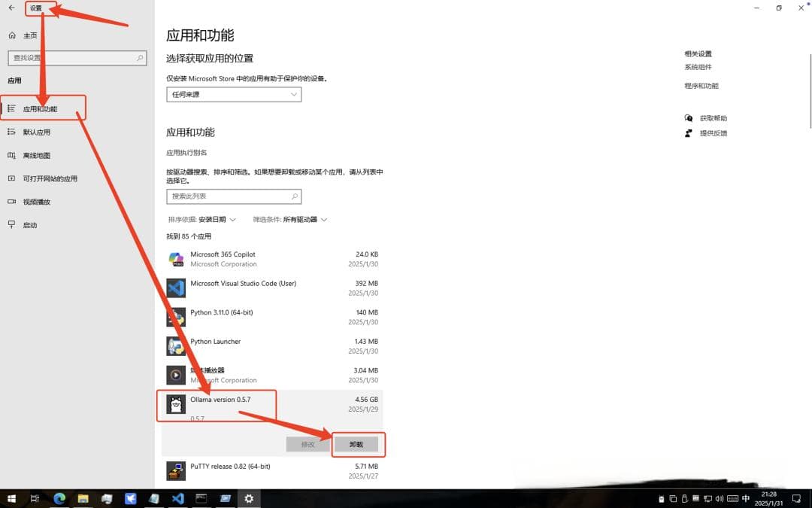The image size is (812, 508).
Task: Click the Settings gear taskbar icon
Action: click(x=249, y=499)
